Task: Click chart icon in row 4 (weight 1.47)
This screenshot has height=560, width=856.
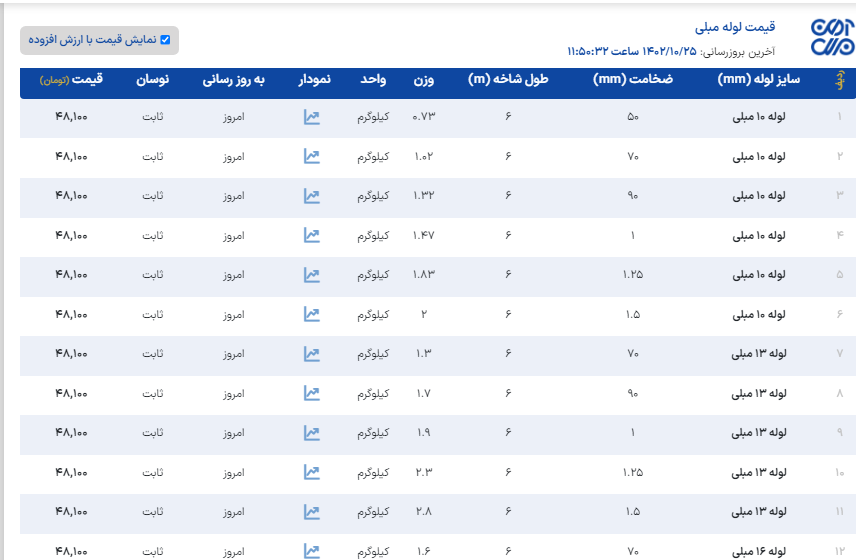Action: (312, 235)
